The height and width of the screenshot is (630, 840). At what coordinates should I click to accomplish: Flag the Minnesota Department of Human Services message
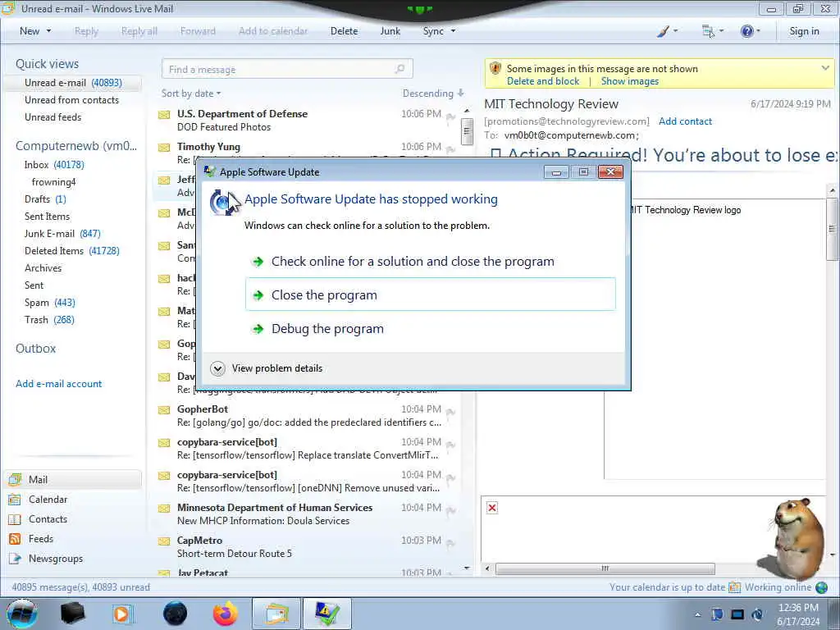(x=450, y=510)
